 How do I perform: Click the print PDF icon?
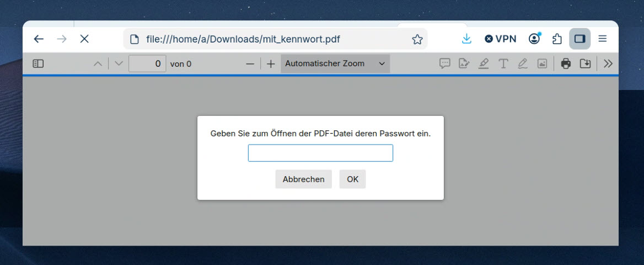click(x=565, y=63)
